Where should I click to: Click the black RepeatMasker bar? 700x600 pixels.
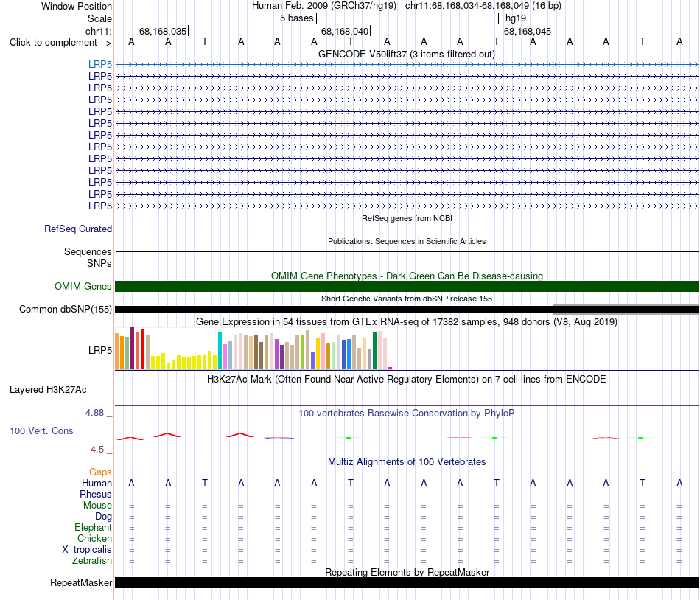407,582
